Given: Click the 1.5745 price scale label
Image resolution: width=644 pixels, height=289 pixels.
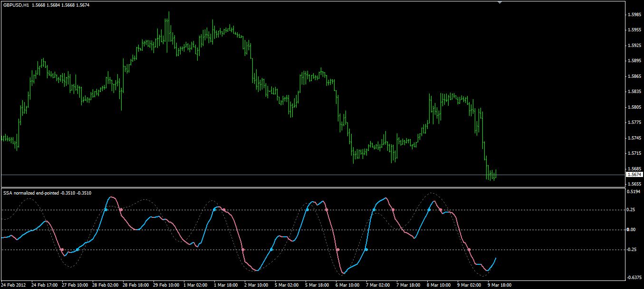Looking at the screenshot, I should 635,138.
